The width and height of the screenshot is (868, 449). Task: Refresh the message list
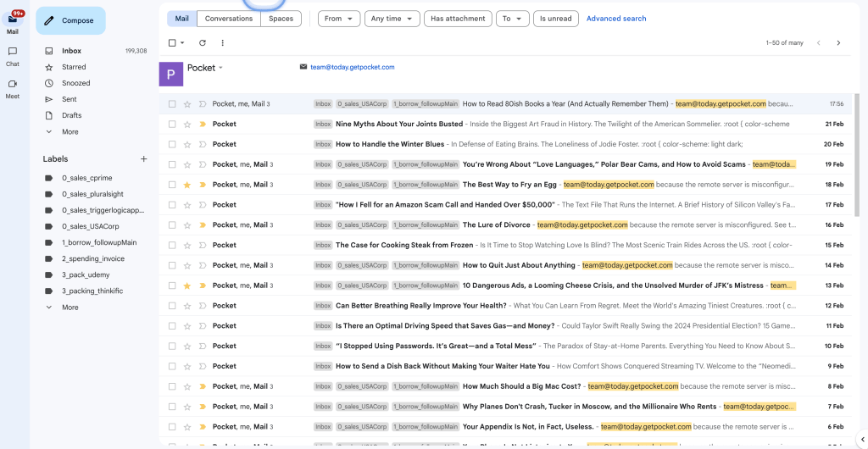point(203,43)
